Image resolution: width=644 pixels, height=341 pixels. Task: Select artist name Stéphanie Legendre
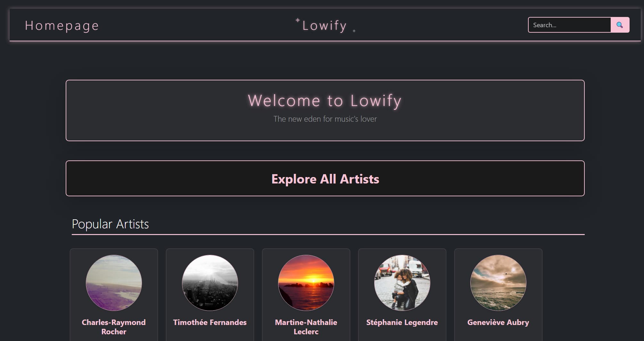(x=402, y=322)
